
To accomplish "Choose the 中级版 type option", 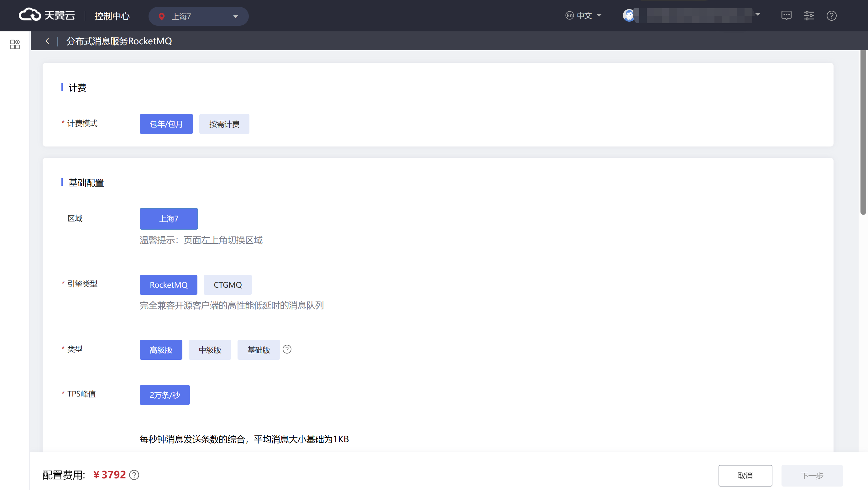I will tap(210, 350).
